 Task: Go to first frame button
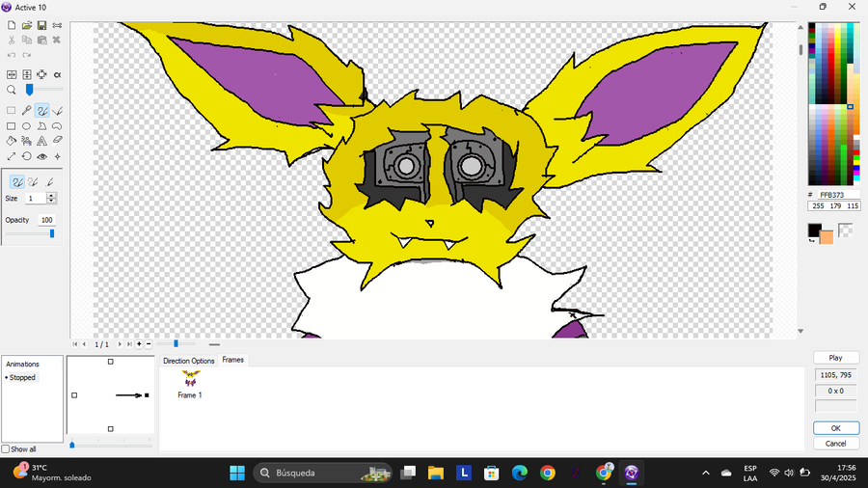[x=74, y=344]
